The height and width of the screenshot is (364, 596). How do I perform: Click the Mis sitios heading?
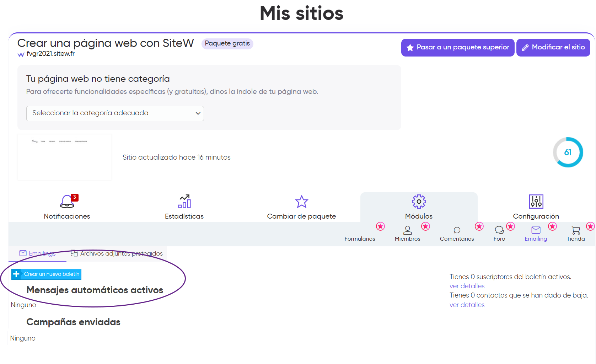(302, 14)
